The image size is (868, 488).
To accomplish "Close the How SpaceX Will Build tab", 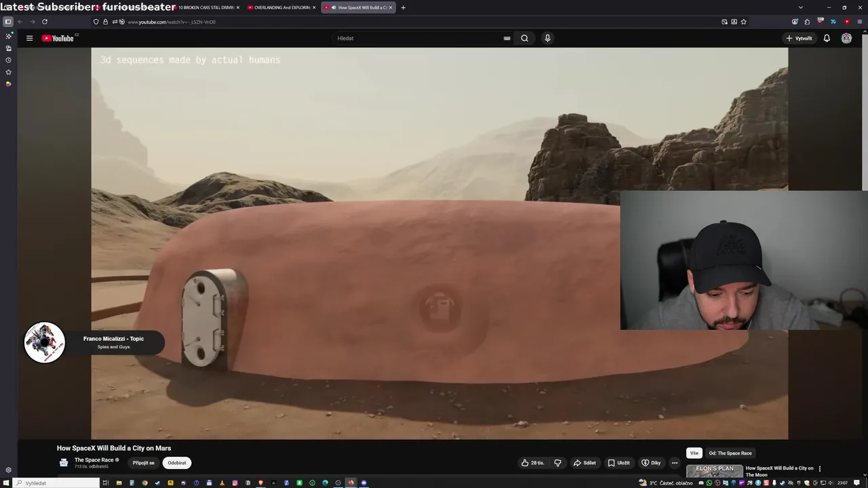I will click(391, 7).
